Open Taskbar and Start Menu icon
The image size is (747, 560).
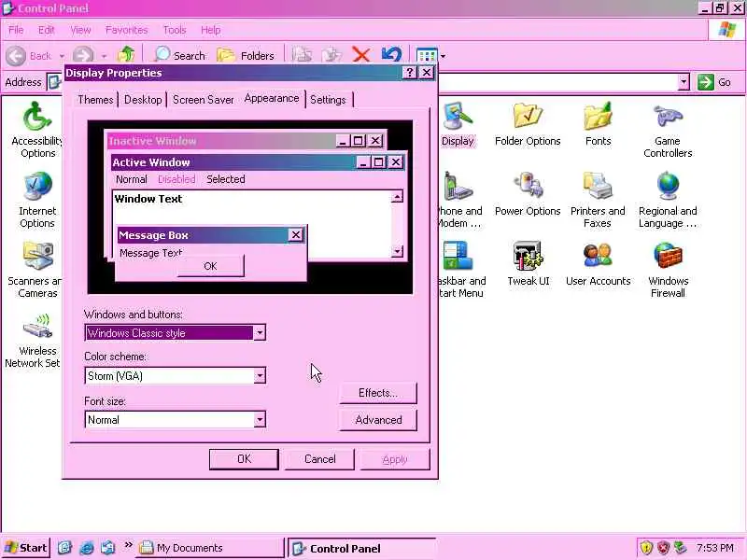pyautogui.click(x=461, y=270)
